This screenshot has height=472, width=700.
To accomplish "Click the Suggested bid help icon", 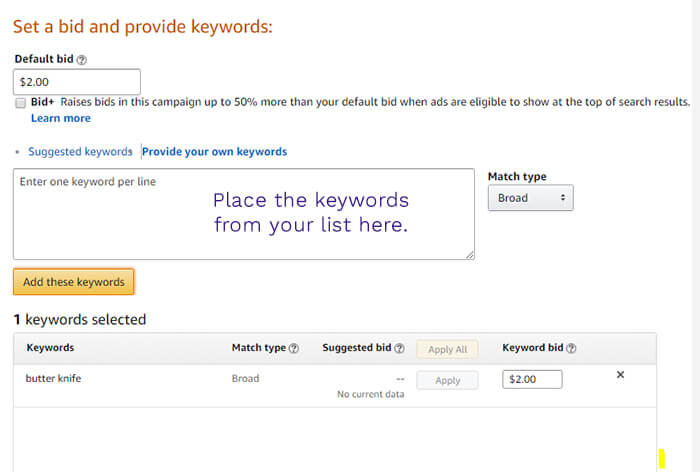I will coord(399,349).
